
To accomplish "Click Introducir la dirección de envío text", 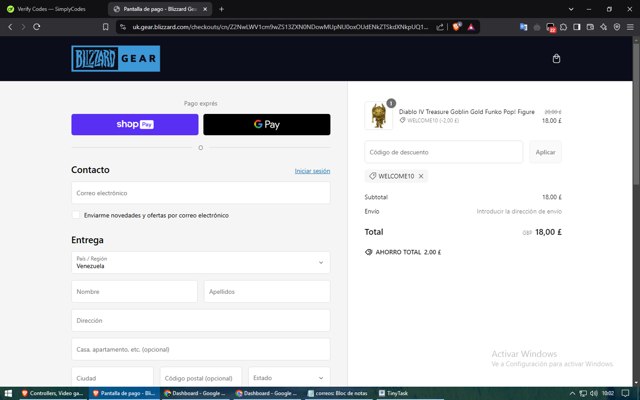I will click(x=519, y=211).
